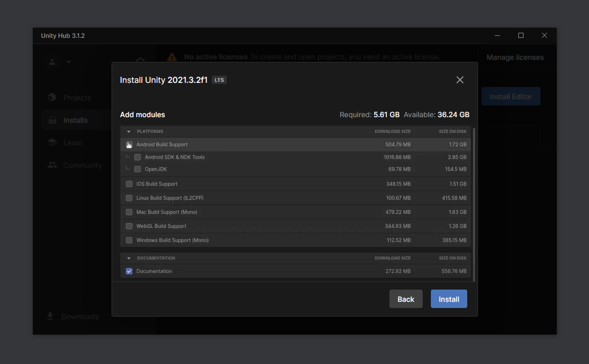Select iOS Build Support checkbox
This screenshot has width=589, height=364.
[x=129, y=184]
